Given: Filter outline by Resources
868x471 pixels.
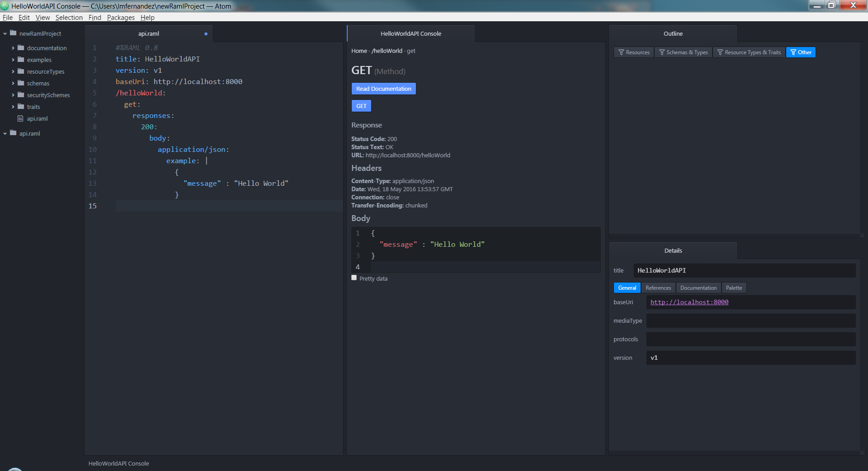Looking at the screenshot, I should coord(634,52).
